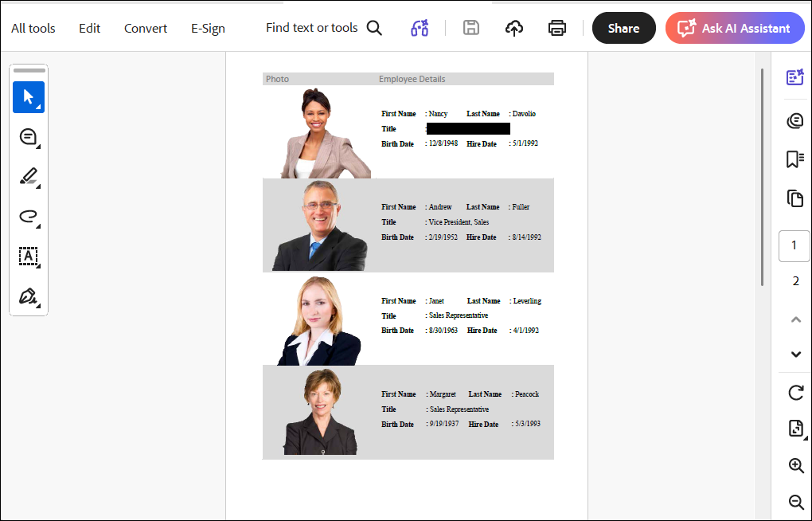Toggle the Bookmarks panel

(x=795, y=159)
